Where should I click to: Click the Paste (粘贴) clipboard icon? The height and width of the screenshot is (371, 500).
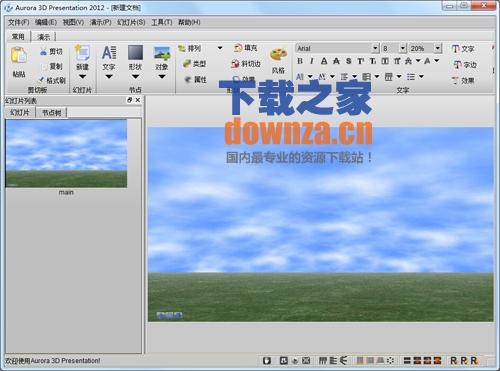[x=19, y=55]
